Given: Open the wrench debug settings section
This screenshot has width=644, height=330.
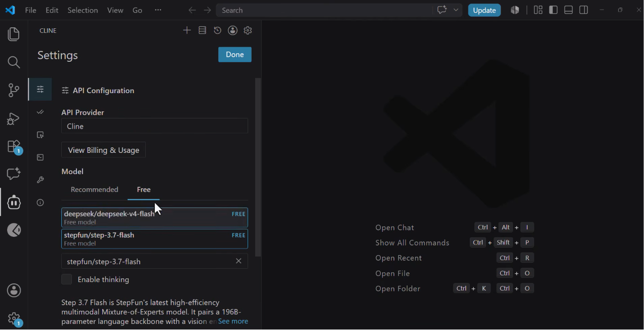Looking at the screenshot, I should [41, 180].
